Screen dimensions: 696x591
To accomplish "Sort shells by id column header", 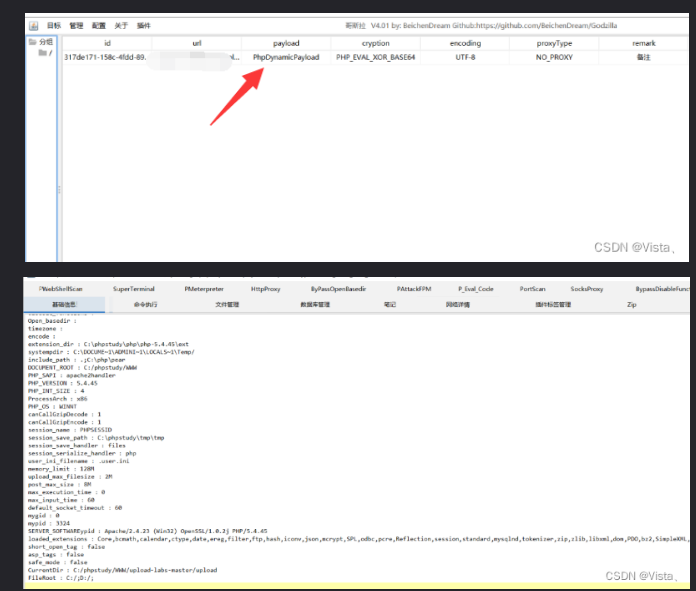I will point(107,43).
